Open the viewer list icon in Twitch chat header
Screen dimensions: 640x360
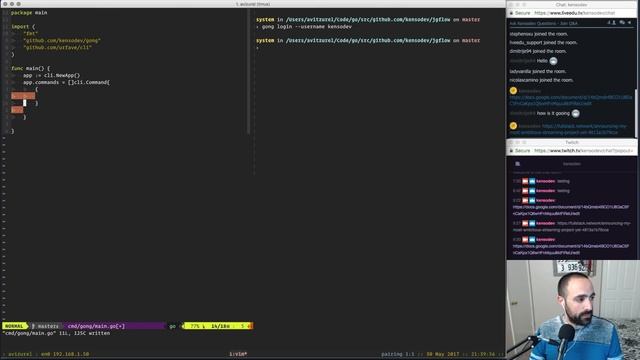[518, 164]
